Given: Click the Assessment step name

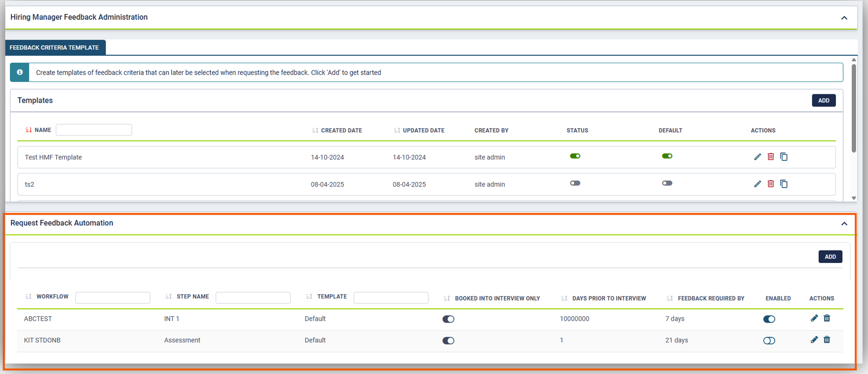Looking at the screenshot, I should 182,340.
